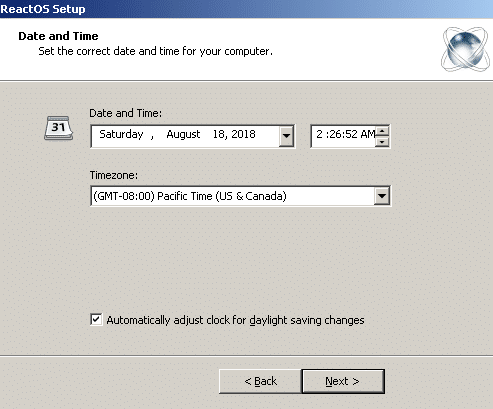The image size is (493, 409).
Task: Click the calendar icon showing 31
Action: click(x=59, y=128)
